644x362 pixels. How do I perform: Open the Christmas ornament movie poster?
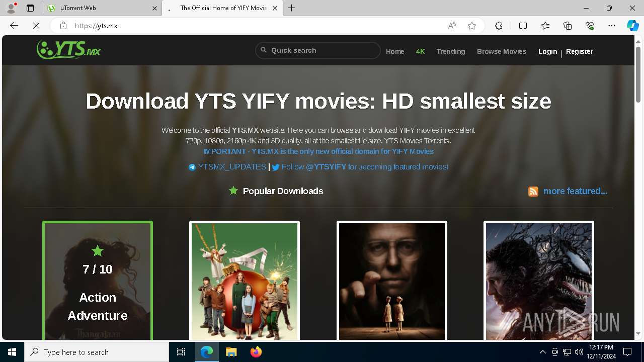tap(245, 281)
